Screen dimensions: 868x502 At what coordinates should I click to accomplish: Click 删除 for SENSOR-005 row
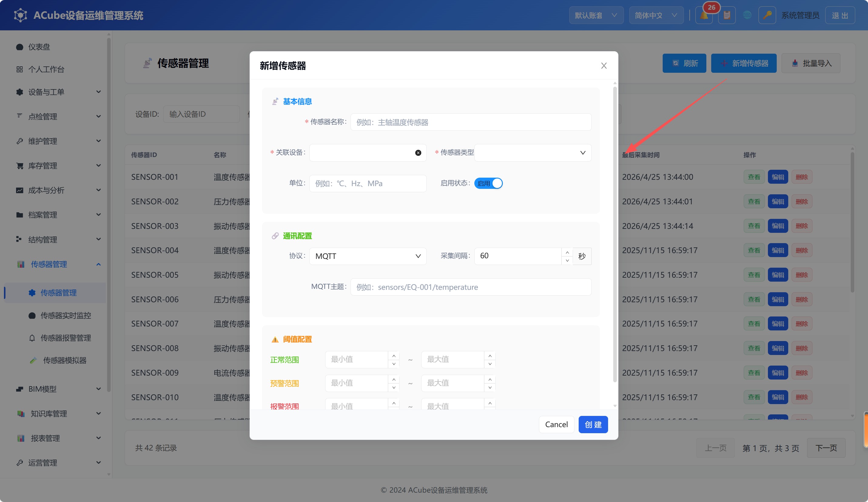[x=802, y=275]
